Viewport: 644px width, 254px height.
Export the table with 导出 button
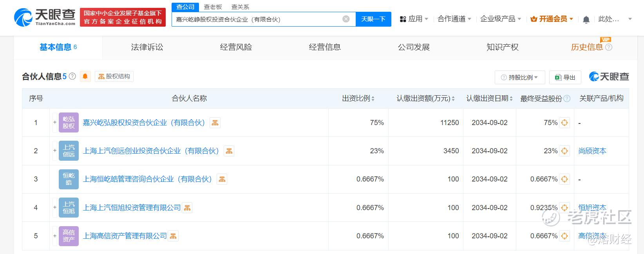coord(565,77)
